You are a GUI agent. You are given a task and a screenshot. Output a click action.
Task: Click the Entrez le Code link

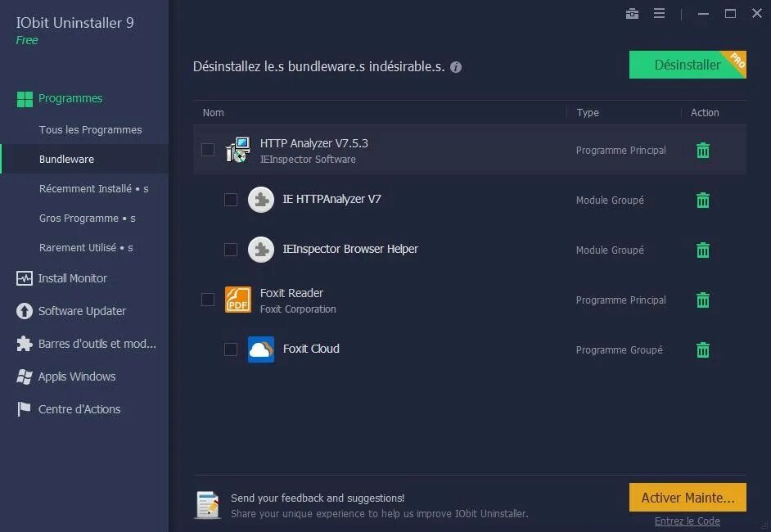[688, 521]
